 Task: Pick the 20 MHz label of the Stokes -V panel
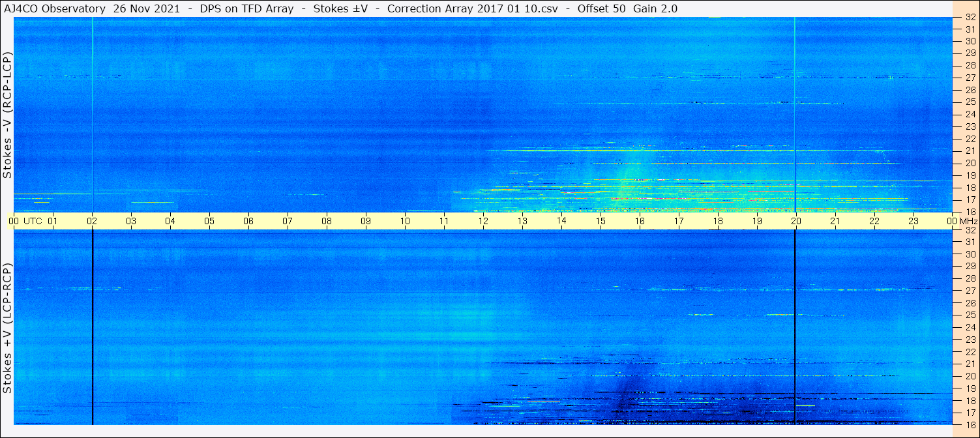[970, 162]
